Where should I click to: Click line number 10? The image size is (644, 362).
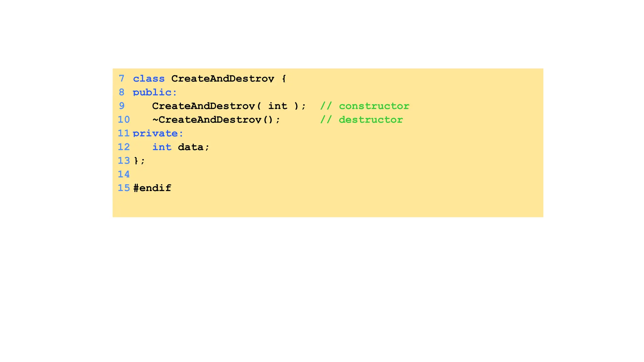(124, 120)
